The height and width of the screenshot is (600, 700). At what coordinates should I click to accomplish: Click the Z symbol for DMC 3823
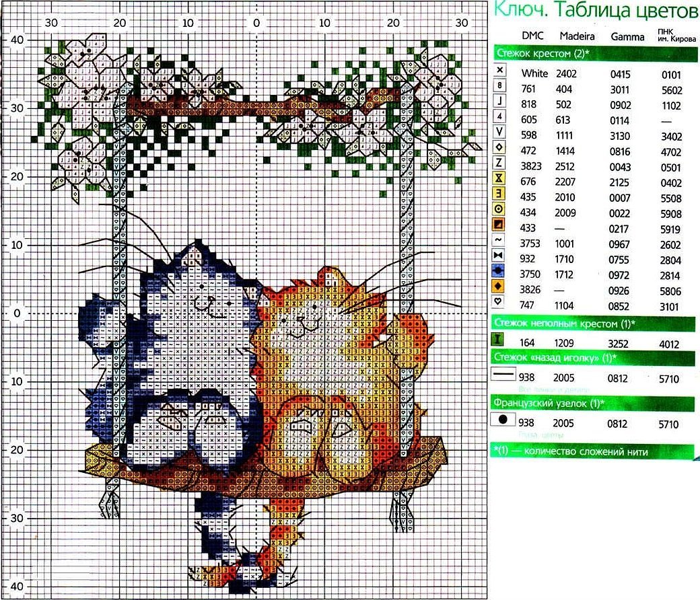[x=499, y=163]
